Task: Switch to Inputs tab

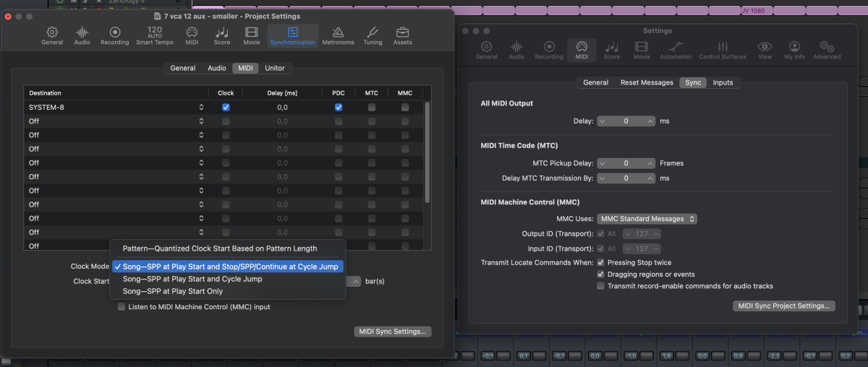Action: point(723,82)
